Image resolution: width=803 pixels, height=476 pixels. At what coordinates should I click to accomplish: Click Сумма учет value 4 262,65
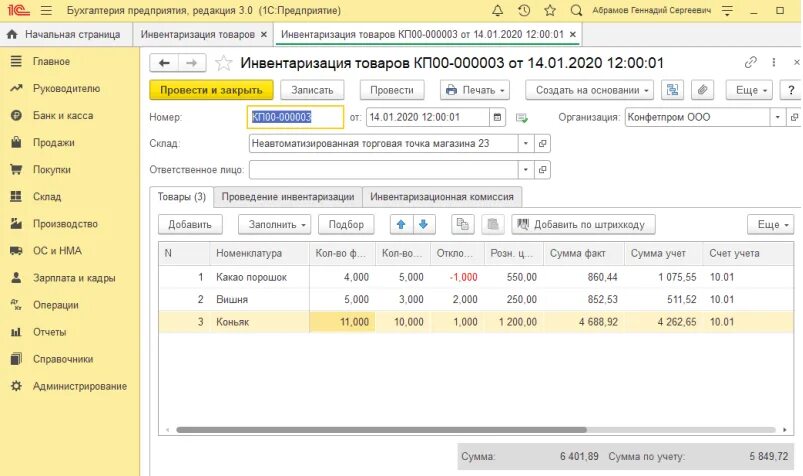677,322
